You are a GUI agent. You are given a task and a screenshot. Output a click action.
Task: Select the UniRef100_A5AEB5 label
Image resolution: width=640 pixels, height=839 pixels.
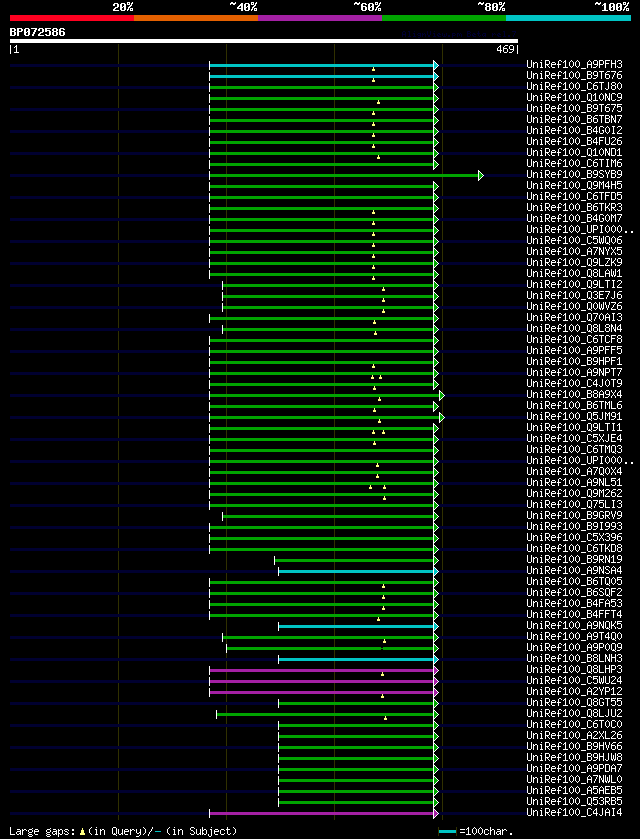point(574,790)
